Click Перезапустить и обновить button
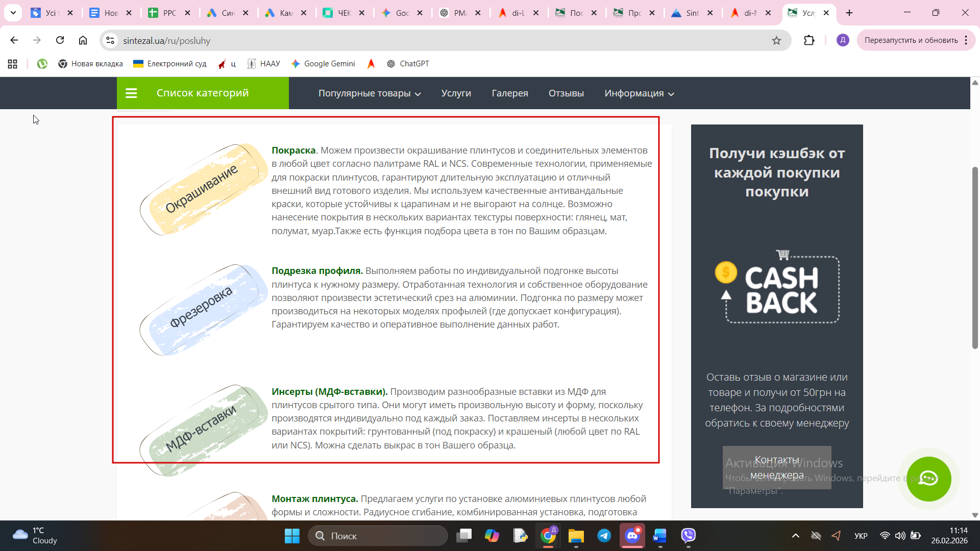 coord(911,40)
